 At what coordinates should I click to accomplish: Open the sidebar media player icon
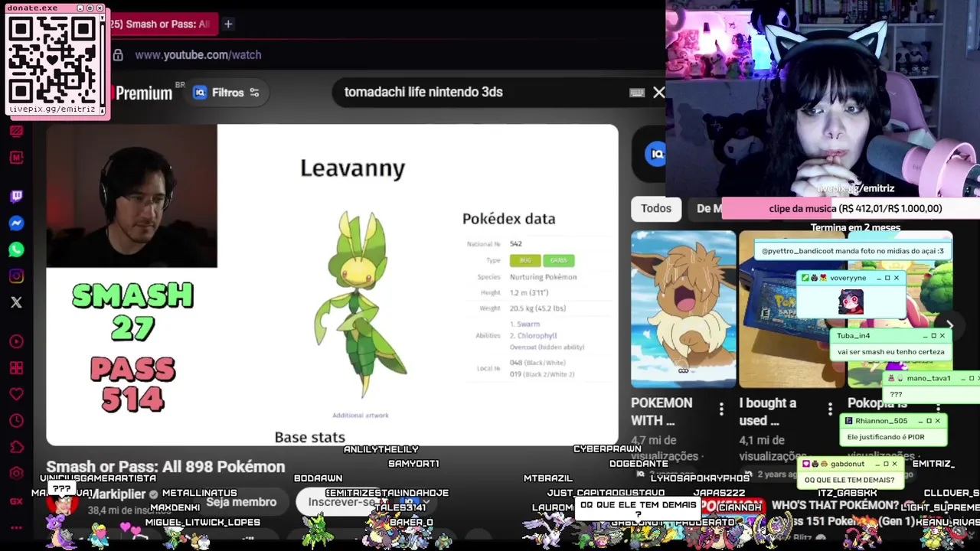(x=16, y=341)
